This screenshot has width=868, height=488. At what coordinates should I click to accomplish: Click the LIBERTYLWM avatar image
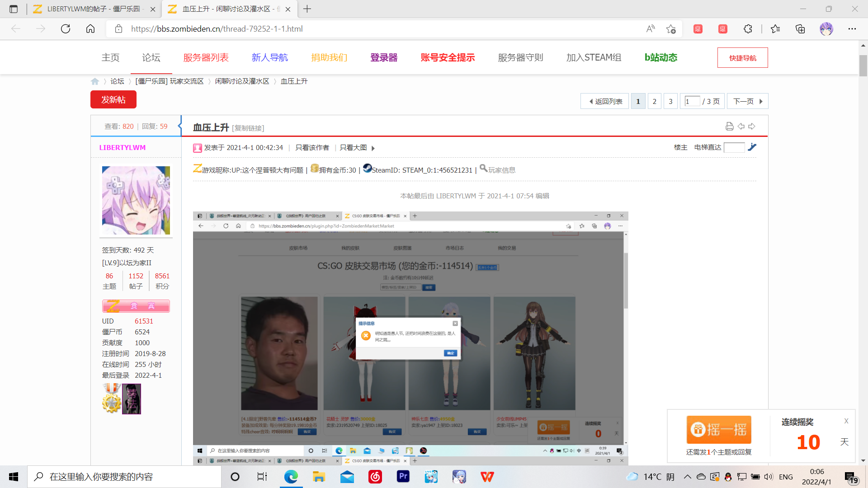136,200
